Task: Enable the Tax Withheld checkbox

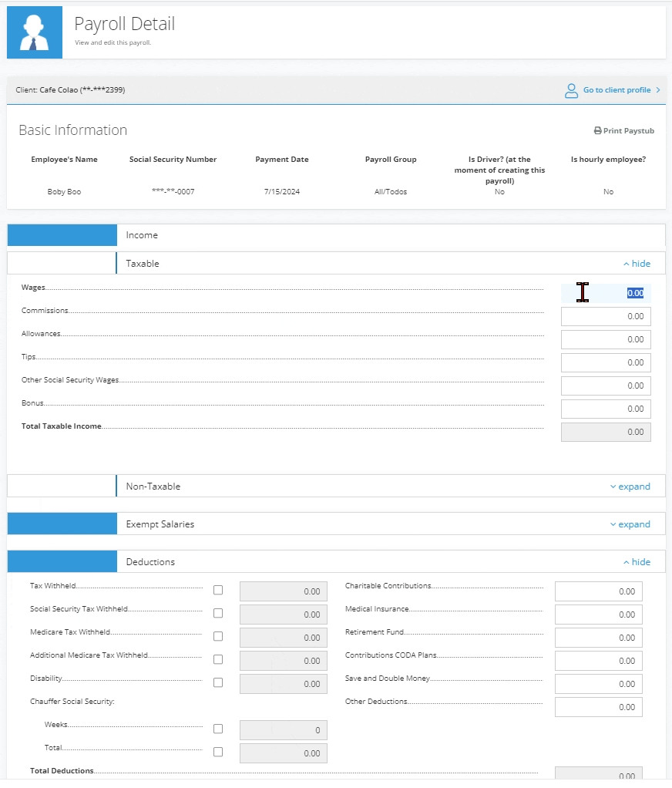Action: pos(218,590)
